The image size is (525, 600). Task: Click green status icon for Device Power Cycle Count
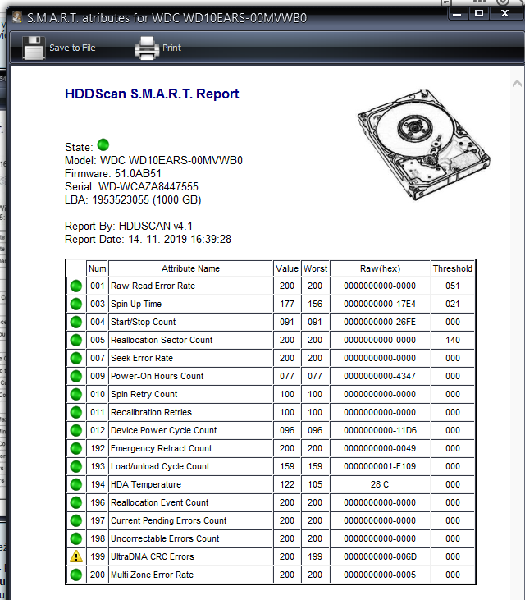click(76, 430)
